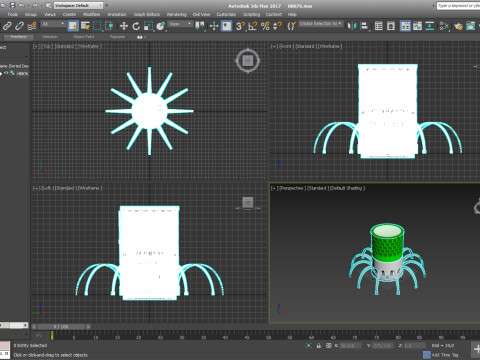The image size is (480, 360).
Task: Click the Add Time Tag button
Action: tap(441, 355)
